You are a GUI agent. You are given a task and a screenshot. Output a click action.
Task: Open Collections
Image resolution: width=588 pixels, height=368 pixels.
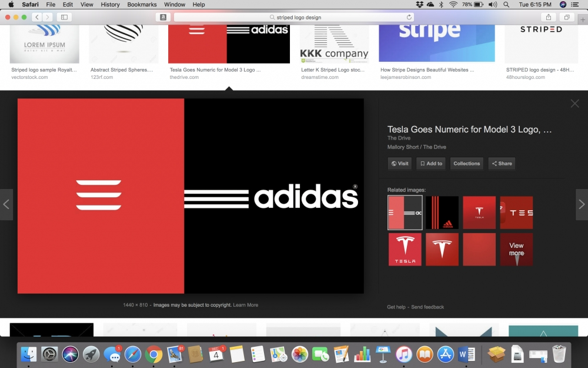[466, 164]
